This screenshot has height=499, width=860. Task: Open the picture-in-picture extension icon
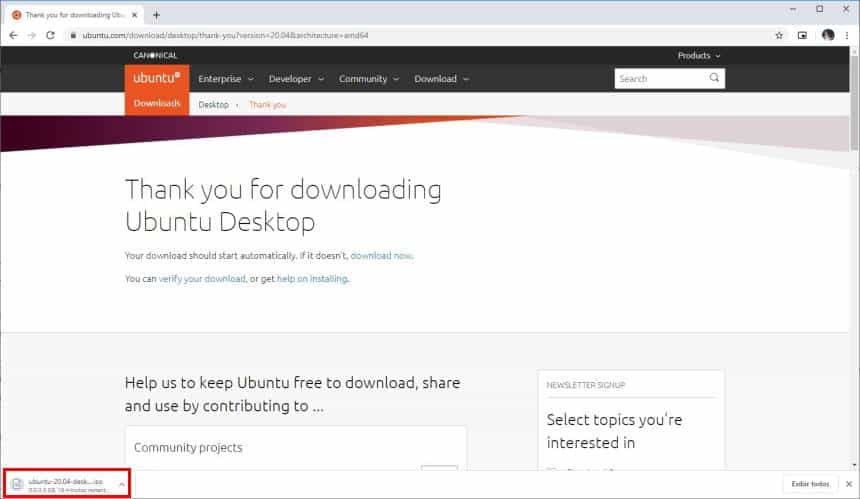(x=802, y=35)
